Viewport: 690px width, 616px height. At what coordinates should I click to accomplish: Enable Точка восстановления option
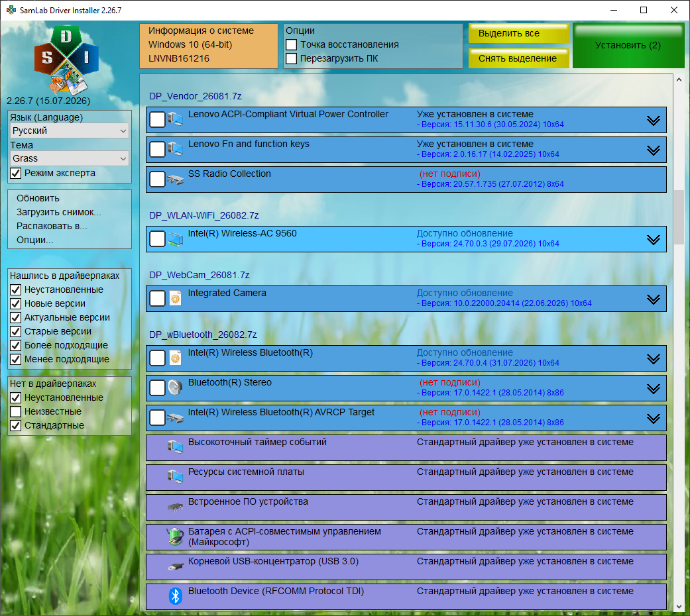coord(292,45)
